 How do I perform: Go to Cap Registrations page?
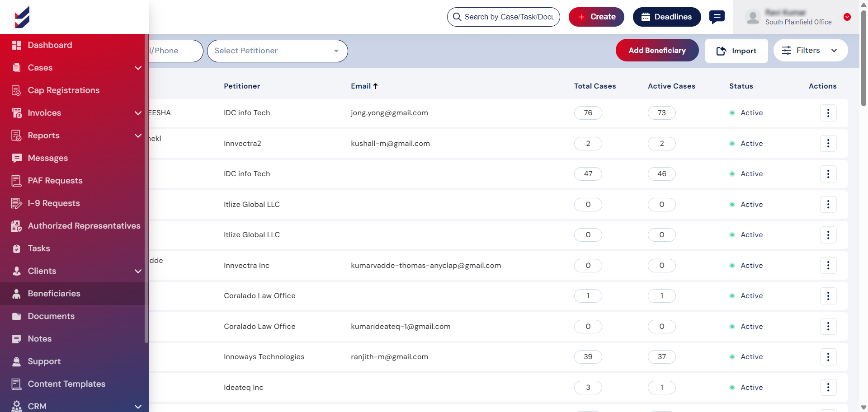[63, 90]
